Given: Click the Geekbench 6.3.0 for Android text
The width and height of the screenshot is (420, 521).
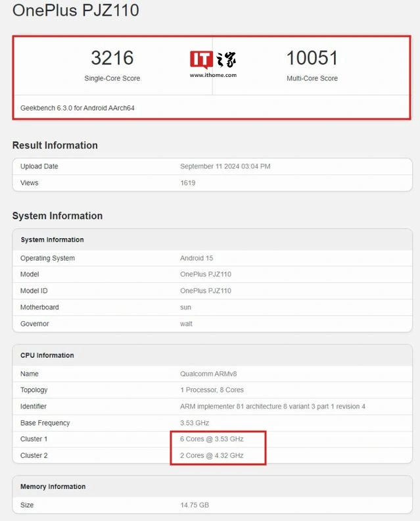Looking at the screenshot, I should 78,107.
